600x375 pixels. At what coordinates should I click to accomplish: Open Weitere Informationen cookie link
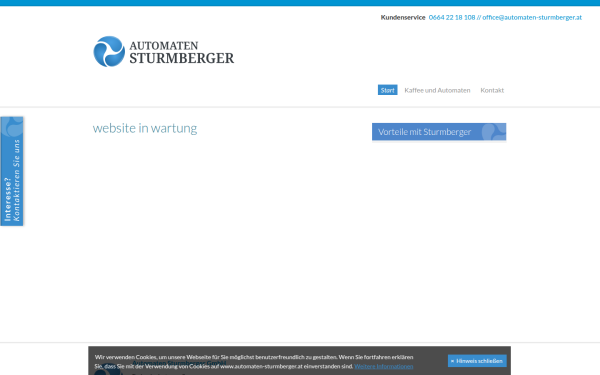[384, 367]
